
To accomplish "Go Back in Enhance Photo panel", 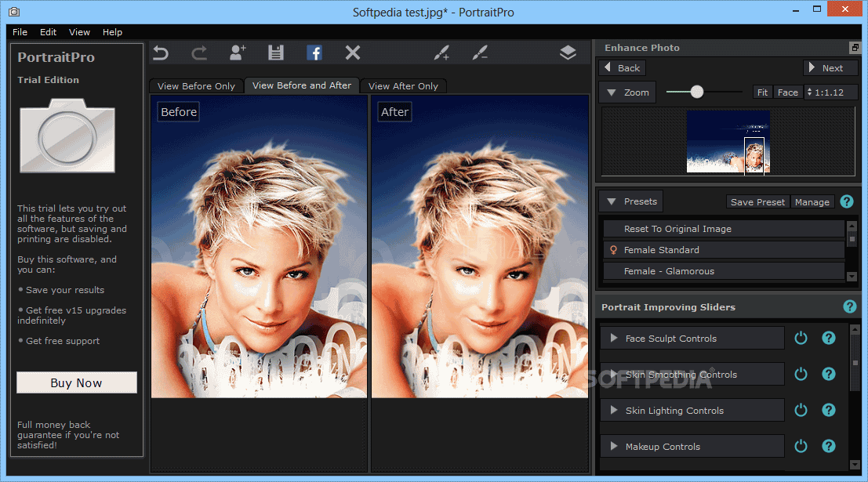I will point(623,67).
